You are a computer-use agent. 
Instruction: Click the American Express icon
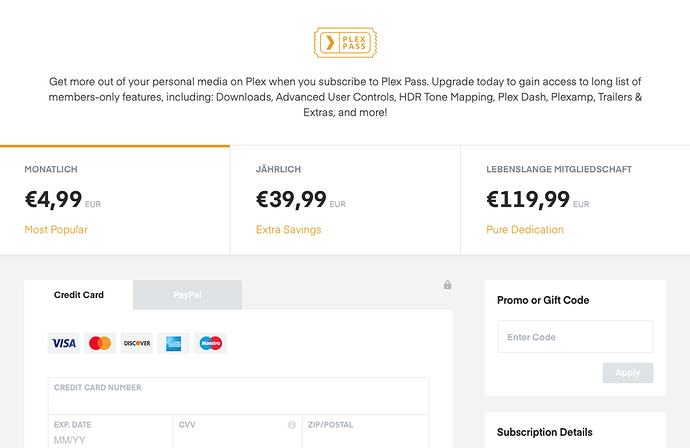pyautogui.click(x=173, y=343)
